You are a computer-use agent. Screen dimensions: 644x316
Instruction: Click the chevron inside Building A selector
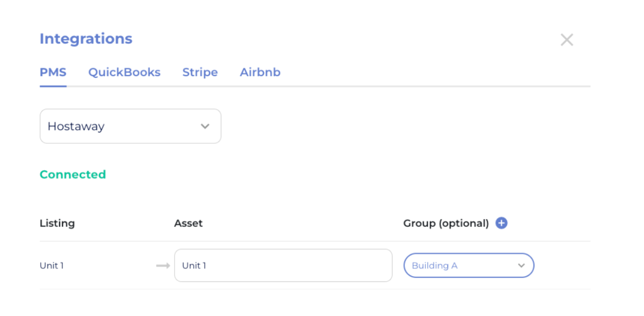tap(521, 265)
